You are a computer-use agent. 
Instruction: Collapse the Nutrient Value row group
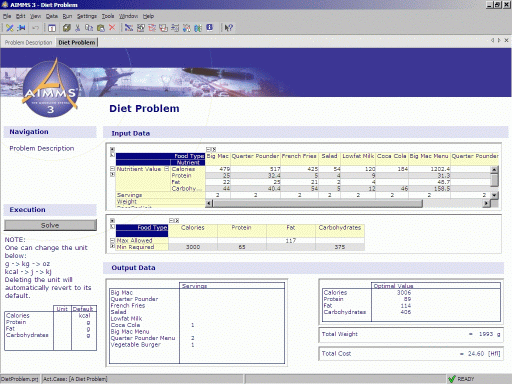coord(113,169)
